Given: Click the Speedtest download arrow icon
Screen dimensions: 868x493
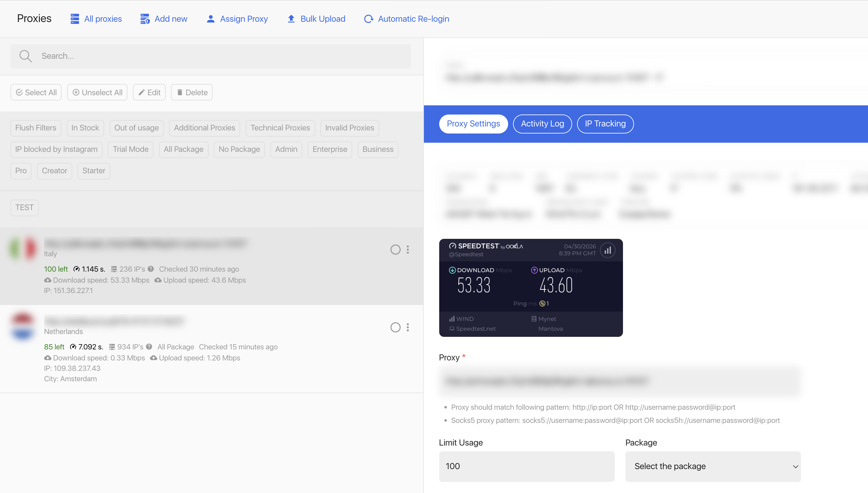Looking at the screenshot, I should click(452, 270).
